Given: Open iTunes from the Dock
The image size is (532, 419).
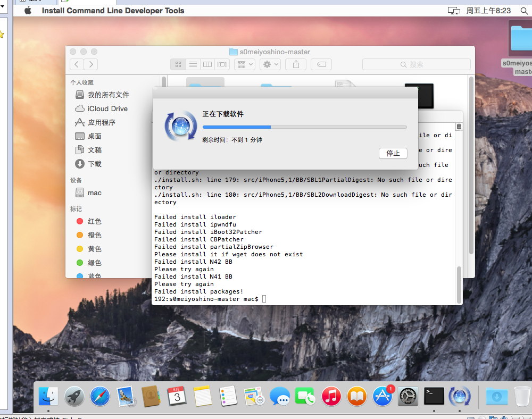Looking at the screenshot, I should pyautogui.click(x=331, y=396).
